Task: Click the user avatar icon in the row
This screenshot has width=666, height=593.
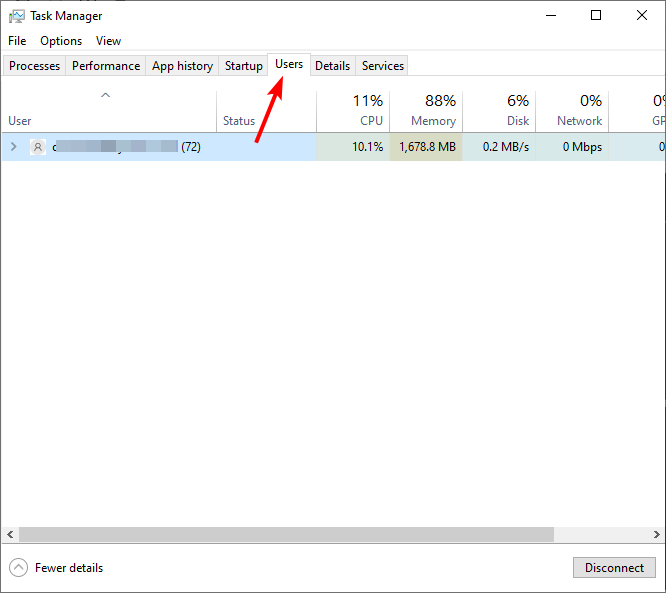Action: pos(38,147)
